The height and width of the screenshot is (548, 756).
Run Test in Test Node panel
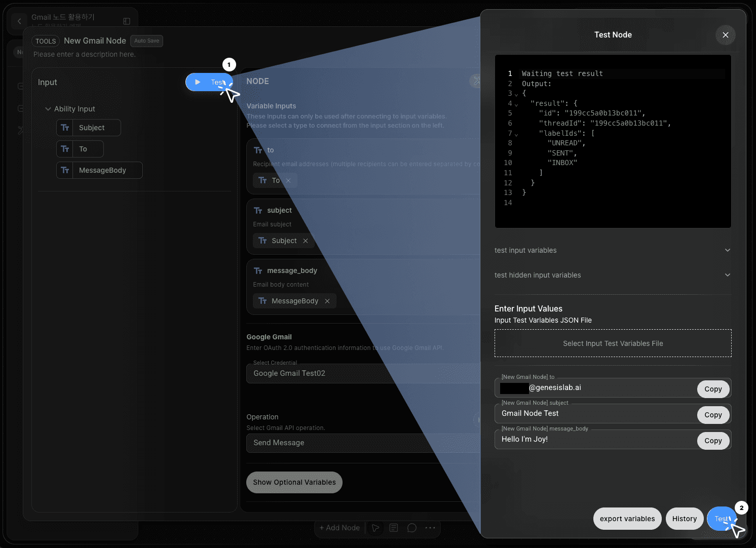721,519
